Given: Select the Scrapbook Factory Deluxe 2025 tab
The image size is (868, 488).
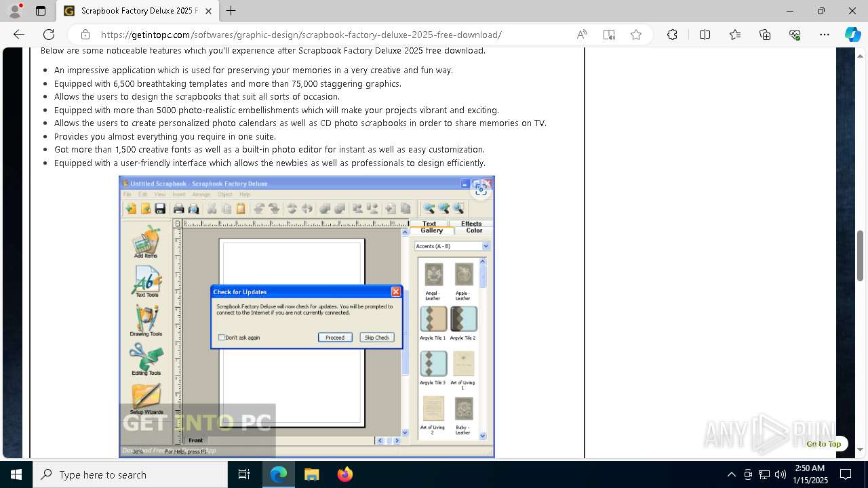Looking at the screenshot, I should click(x=138, y=11).
